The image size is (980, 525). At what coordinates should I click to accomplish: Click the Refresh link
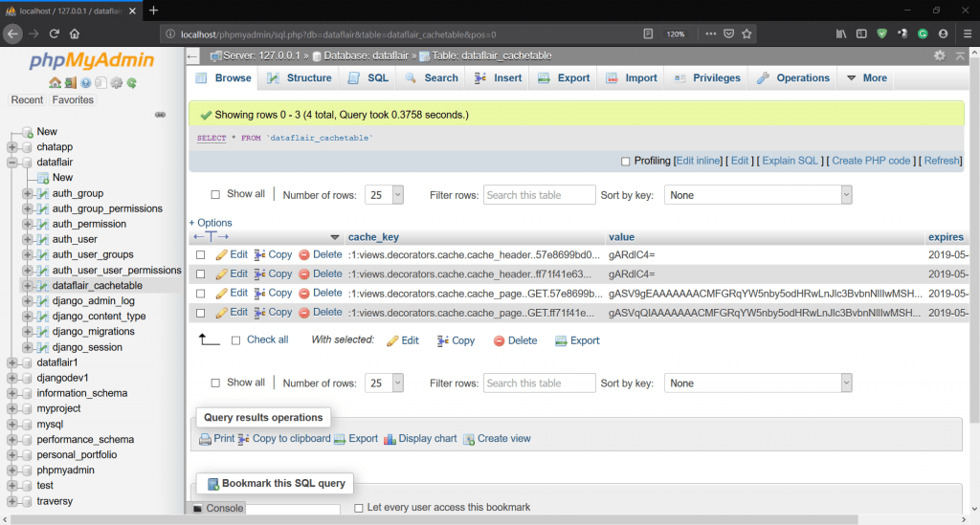pyautogui.click(x=942, y=161)
